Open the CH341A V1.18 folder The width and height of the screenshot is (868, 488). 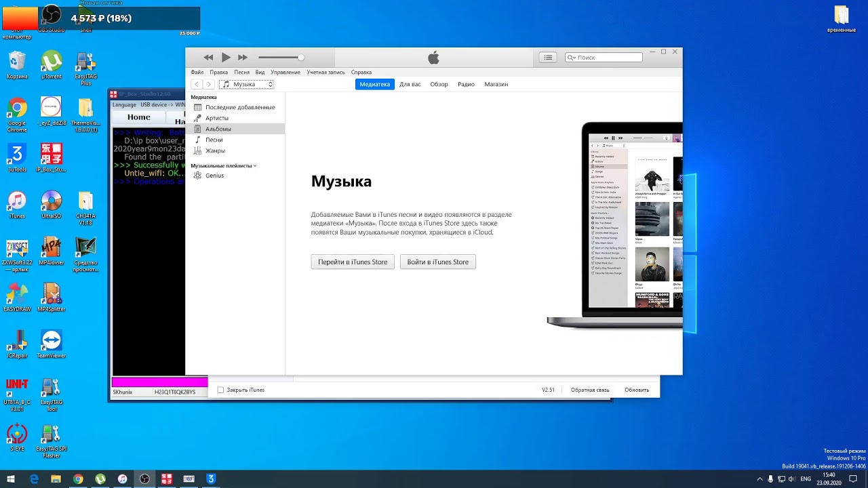pos(85,208)
